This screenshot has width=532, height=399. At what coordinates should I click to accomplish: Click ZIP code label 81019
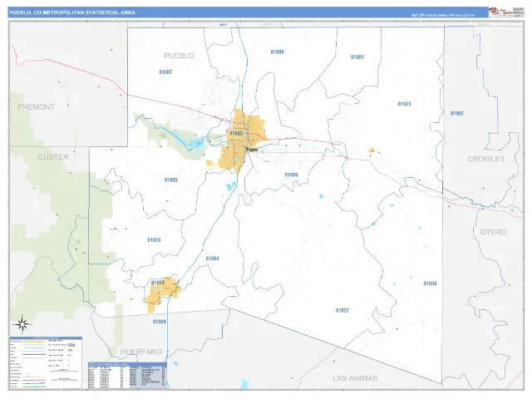coord(158,283)
